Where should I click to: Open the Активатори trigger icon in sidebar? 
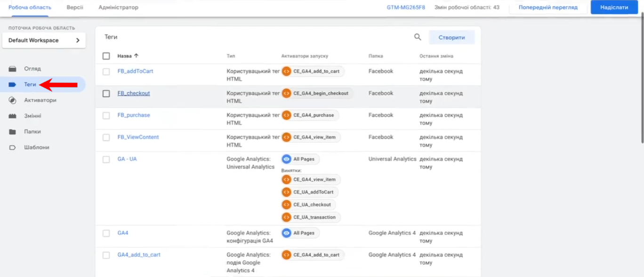click(x=13, y=100)
